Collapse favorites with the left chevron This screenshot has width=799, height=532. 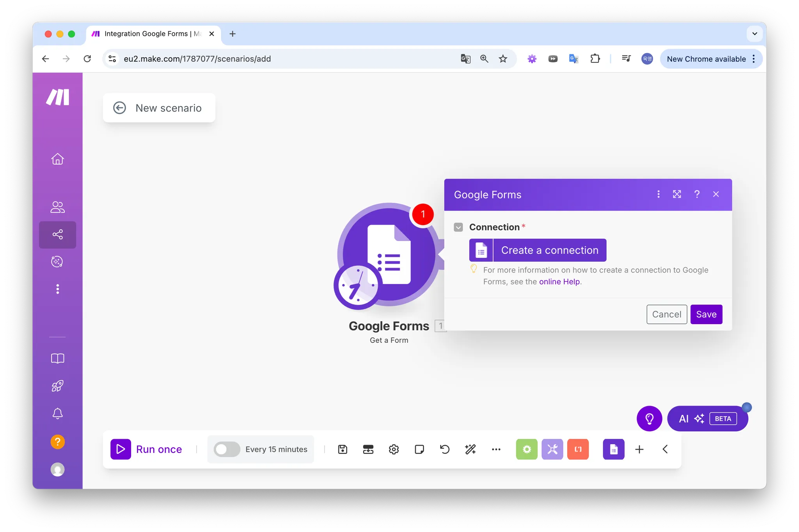point(665,449)
